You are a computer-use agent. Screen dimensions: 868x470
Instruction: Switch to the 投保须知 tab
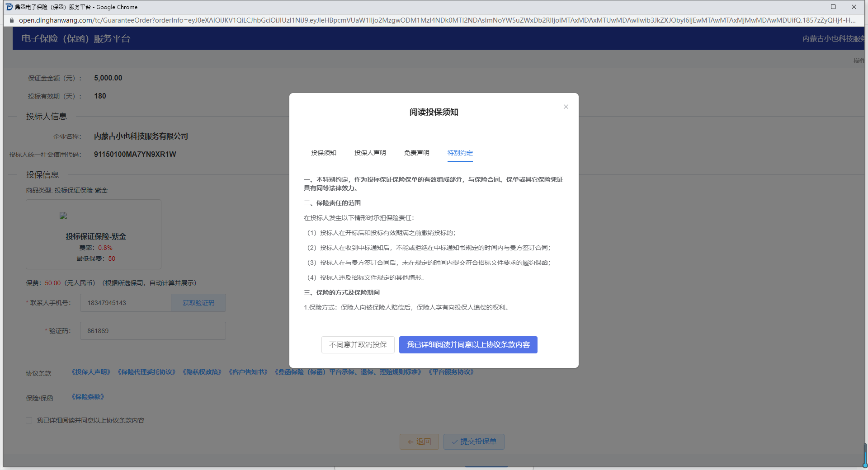[x=324, y=153]
